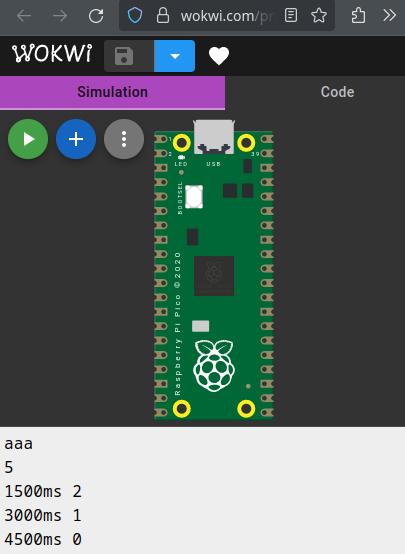Open the three-dot simulation options menu
405x554 pixels.
[124, 139]
